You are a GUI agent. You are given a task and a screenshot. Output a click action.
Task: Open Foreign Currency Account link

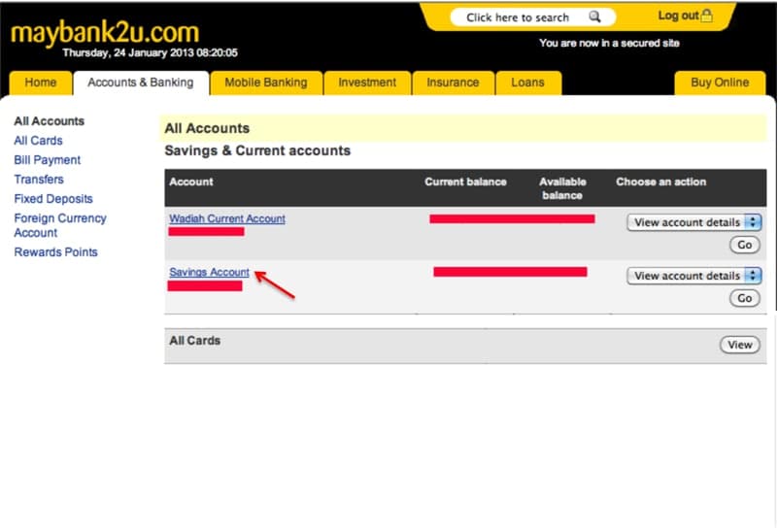60,225
